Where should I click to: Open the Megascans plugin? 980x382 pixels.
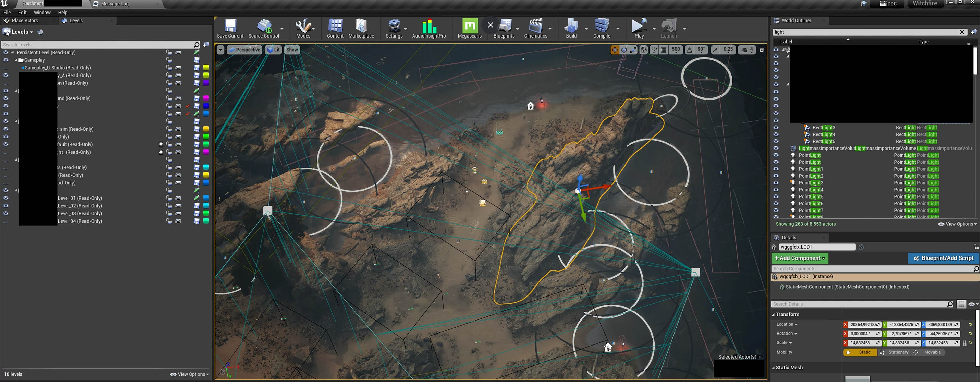tap(470, 26)
